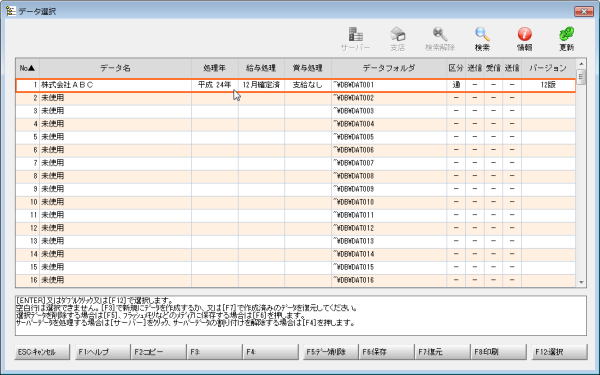Screen dimensions: 600x375
Task: Select row 8 未使用
Action: 295,176
